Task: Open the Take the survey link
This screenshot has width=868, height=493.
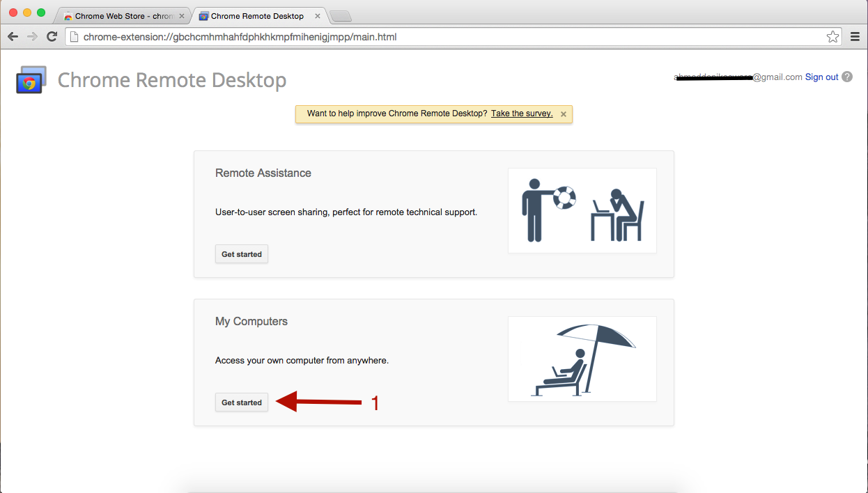Action: pyautogui.click(x=522, y=114)
